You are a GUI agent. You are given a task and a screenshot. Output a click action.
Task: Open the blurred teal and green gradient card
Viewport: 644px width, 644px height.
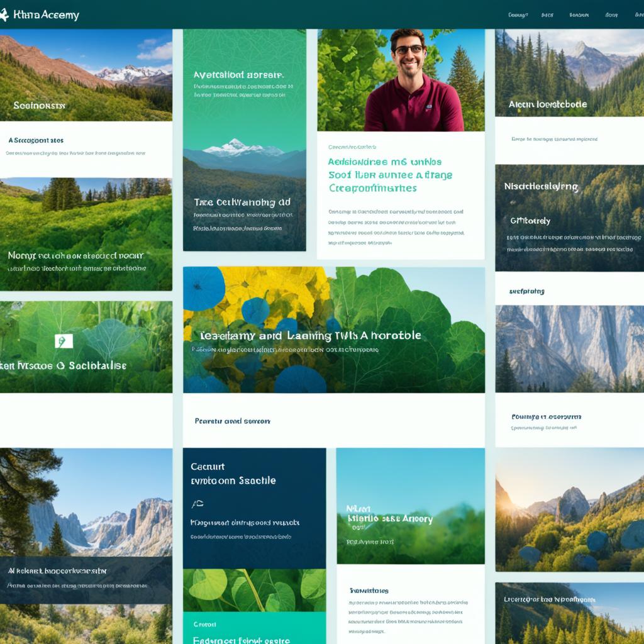[411, 506]
